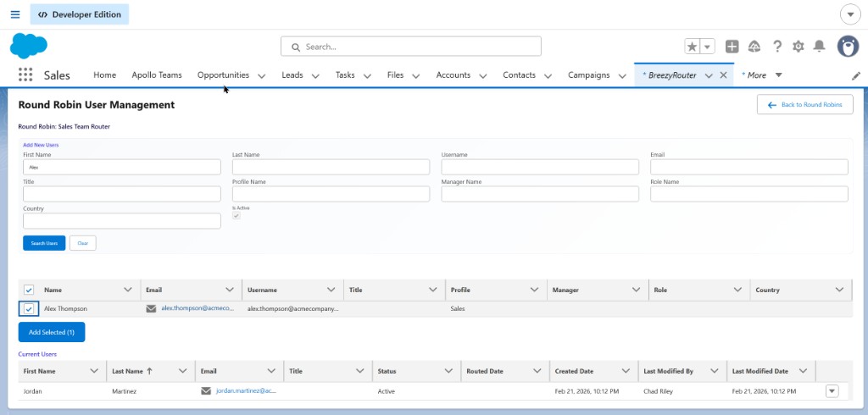
Task: Open row actions menu for Jordan Martinez
Action: click(832, 391)
